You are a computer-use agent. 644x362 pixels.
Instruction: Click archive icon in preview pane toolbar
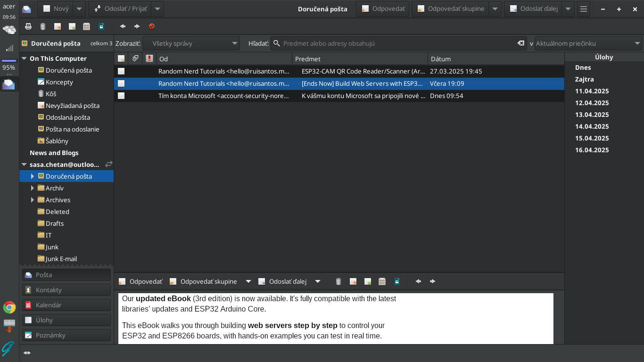382,281
